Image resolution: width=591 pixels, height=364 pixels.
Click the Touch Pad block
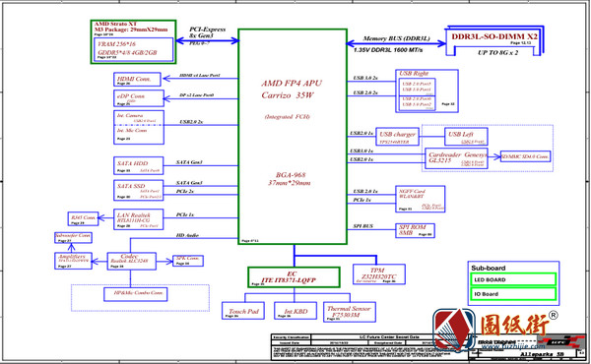243,311
